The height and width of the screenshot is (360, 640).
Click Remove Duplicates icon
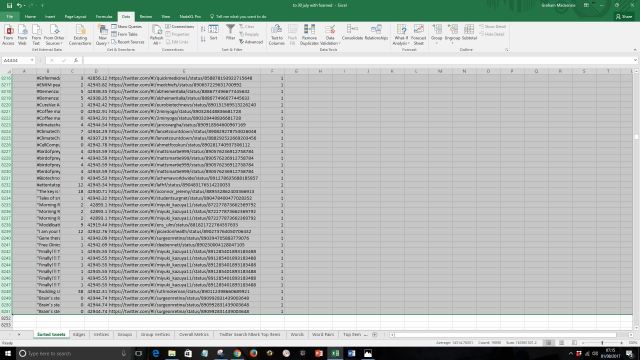(309, 34)
